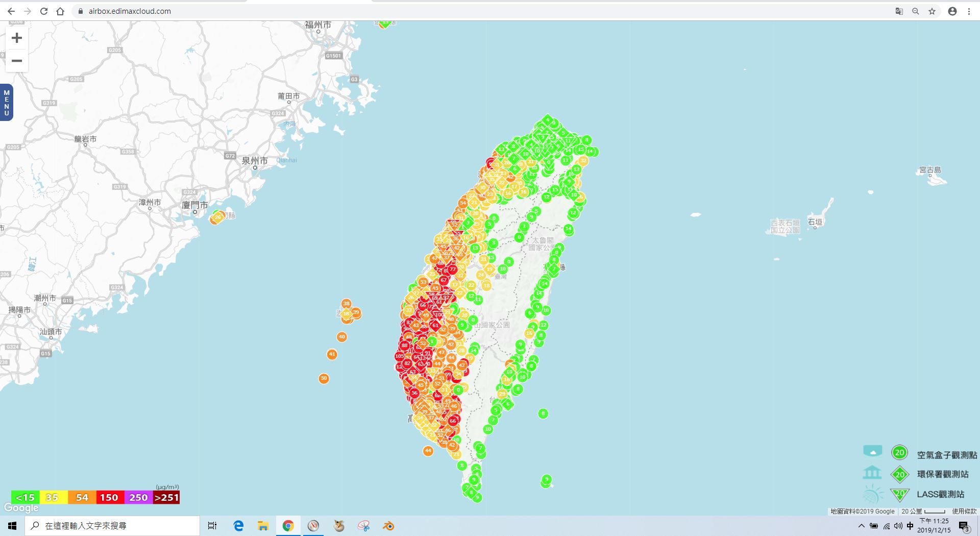Click purple 250 color scale swatch
Image resolution: width=980 pixels, height=536 pixels.
click(x=138, y=497)
